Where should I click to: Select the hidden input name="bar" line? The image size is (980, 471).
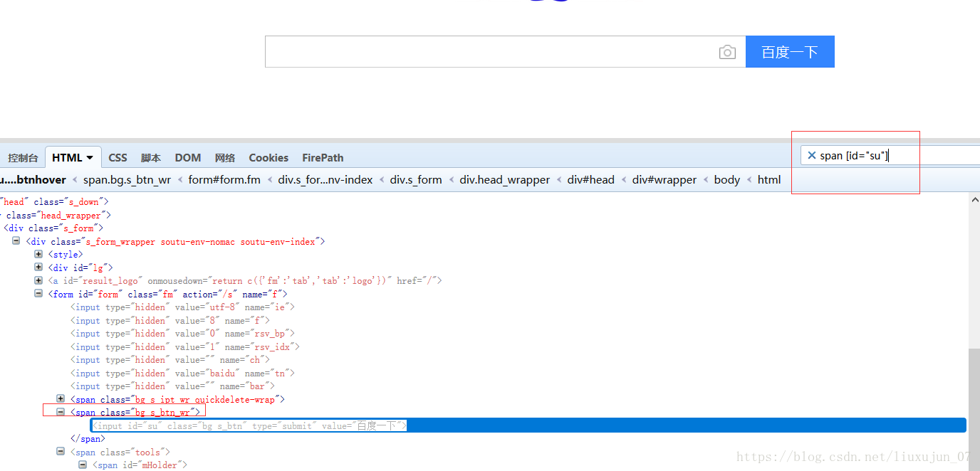172,386
